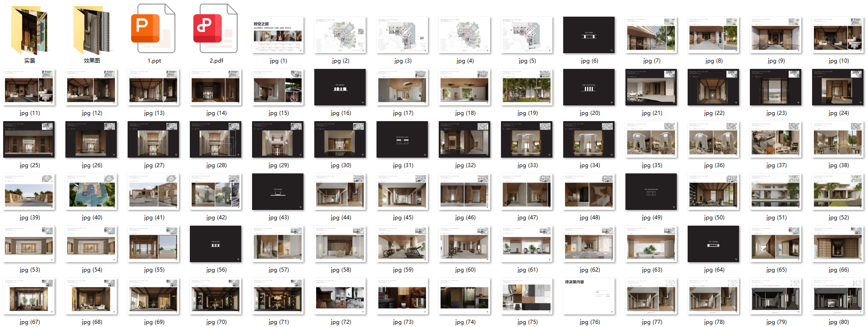This screenshot has height=327, width=868.
Task: Click the jpg (80) file label
Action: click(x=838, y=322)
